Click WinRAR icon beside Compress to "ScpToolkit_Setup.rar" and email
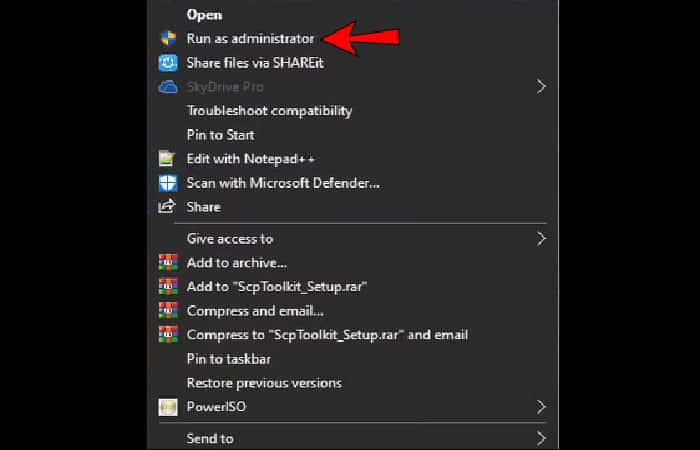Viewport: 700px width, 450px height. click(x=168, y=334)
